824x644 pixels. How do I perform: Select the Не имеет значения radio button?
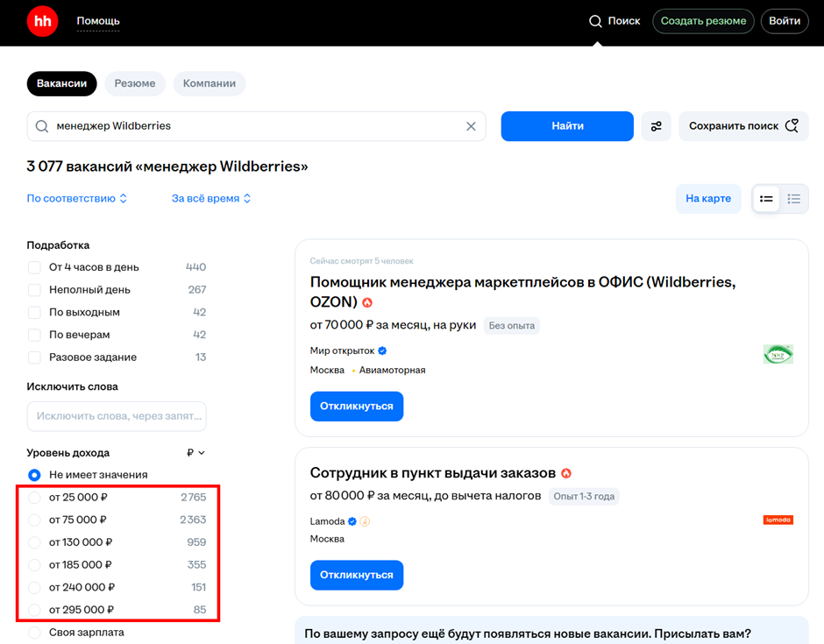34,475
